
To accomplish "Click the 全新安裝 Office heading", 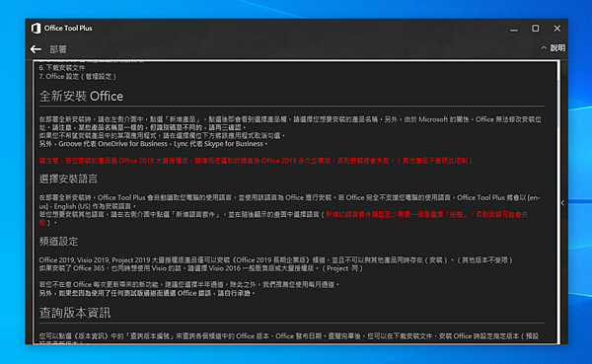I will tap(81, 96).
